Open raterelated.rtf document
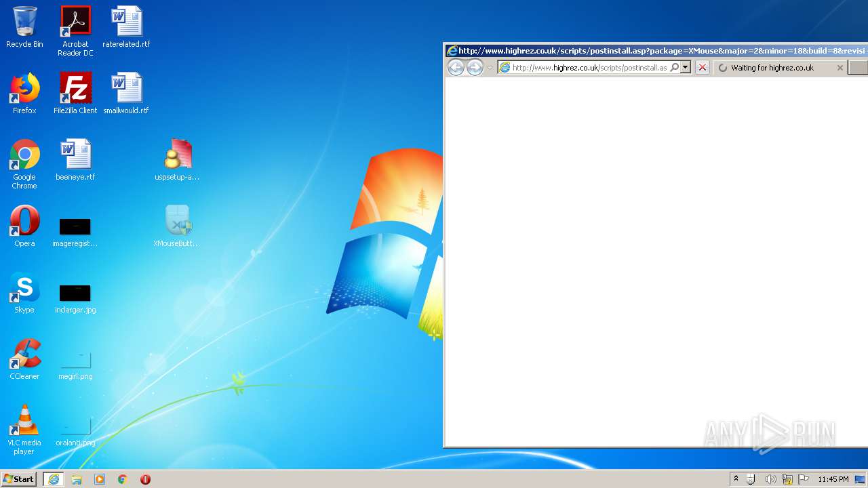Screen dimensions: 868x488 tap(126, 27)
